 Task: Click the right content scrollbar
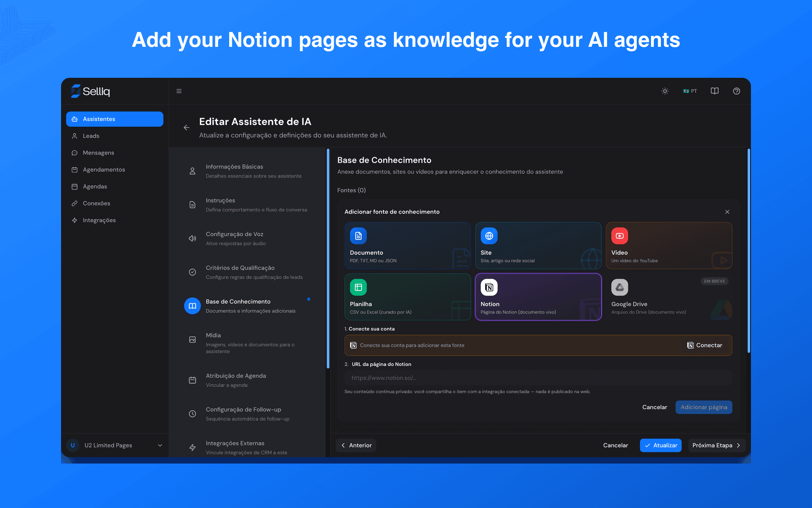[749, 251]
